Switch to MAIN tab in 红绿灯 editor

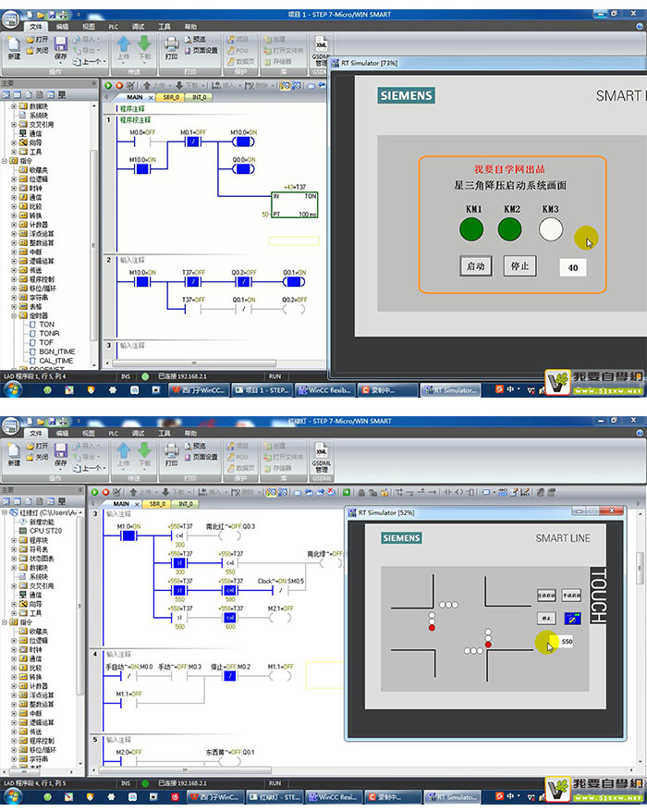121,504
